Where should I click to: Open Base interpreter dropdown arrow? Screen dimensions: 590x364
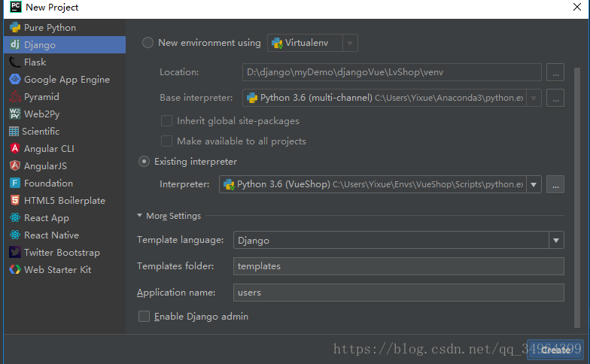[534, 98]
